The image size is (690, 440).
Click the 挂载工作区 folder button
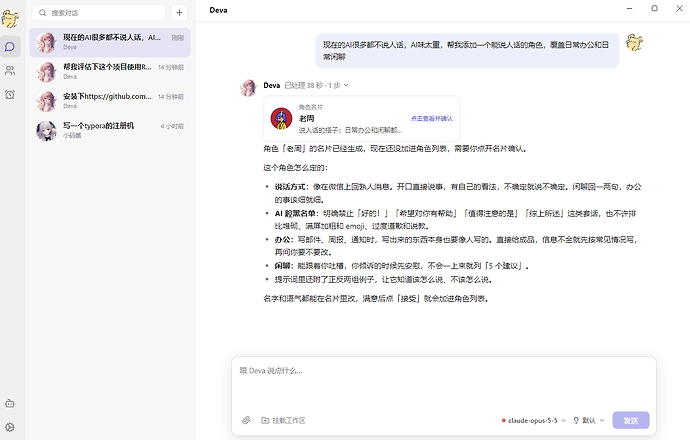point(283,420)
